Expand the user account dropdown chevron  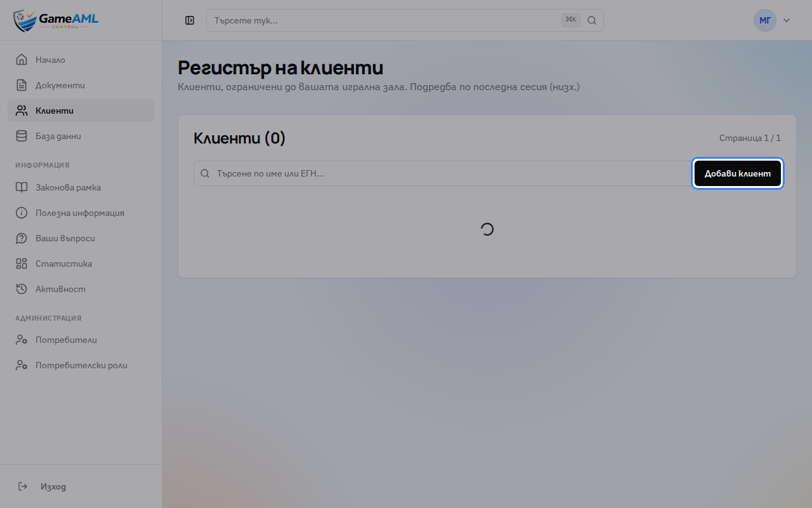787,20
